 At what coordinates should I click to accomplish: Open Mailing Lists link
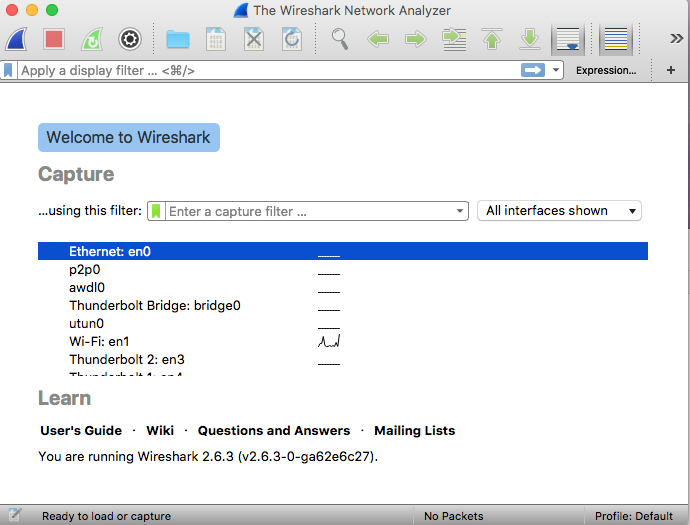point(415,430)
